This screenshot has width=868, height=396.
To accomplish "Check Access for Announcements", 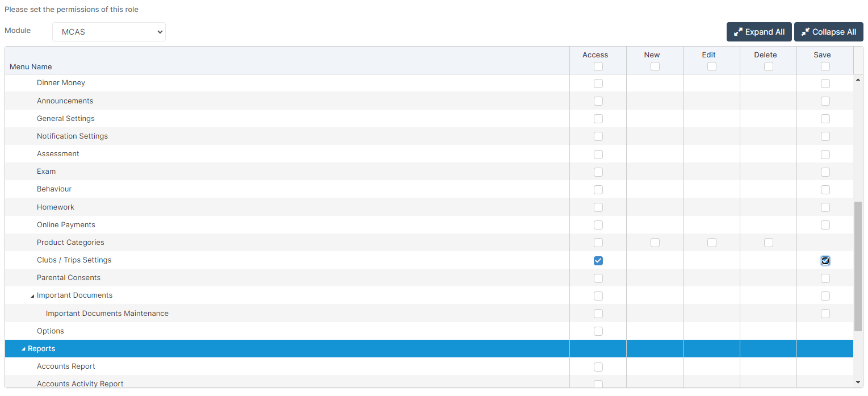I will [x=598, y=101].
